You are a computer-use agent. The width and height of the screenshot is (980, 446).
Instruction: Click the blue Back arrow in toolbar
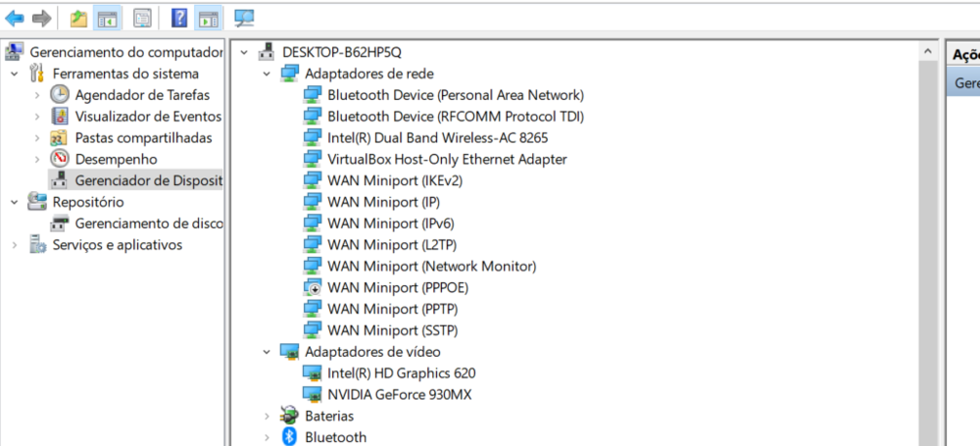click(15, 18)
